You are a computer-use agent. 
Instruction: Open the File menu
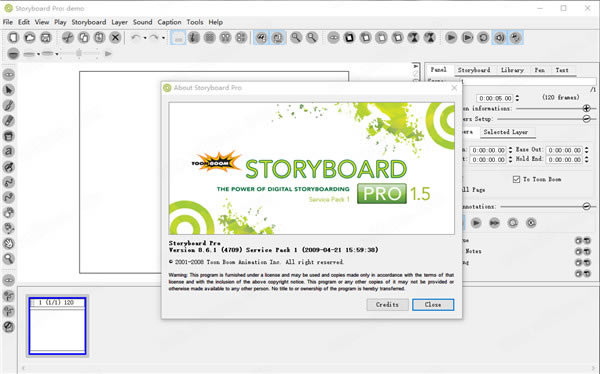pyautogui.click(x=8, y=22)
